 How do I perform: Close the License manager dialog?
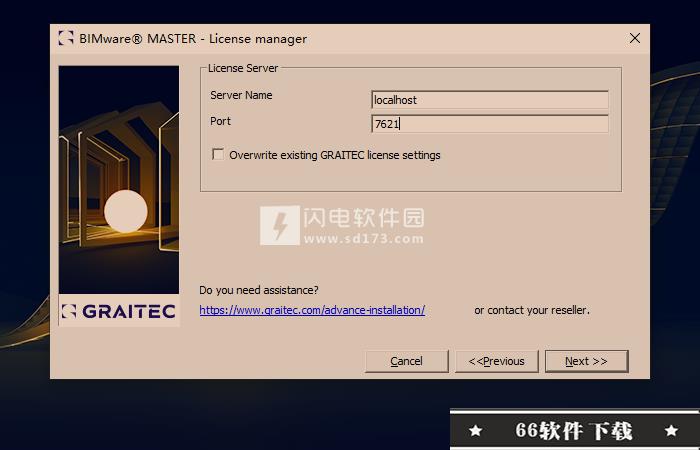pyautogui.click(x=635, y=38)
